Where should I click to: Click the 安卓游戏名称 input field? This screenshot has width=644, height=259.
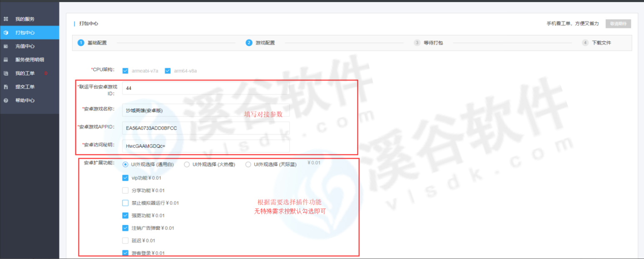click(206, 110)
